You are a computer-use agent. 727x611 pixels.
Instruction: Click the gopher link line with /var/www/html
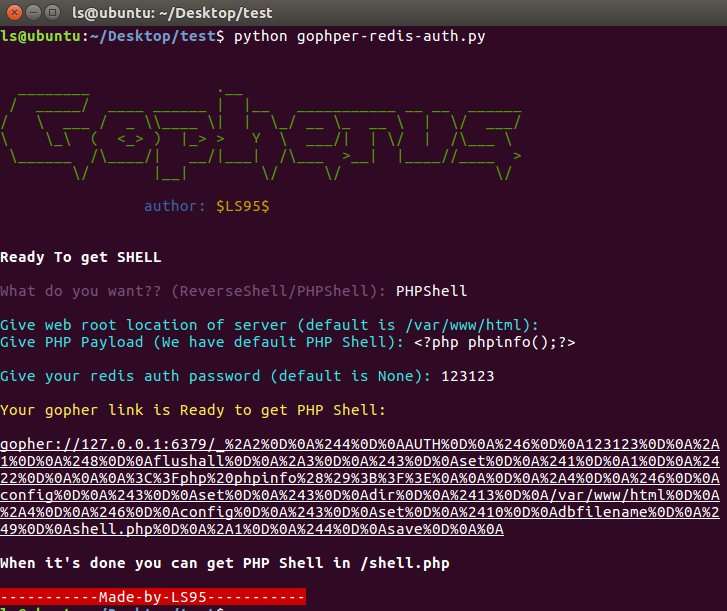[360, 495]
